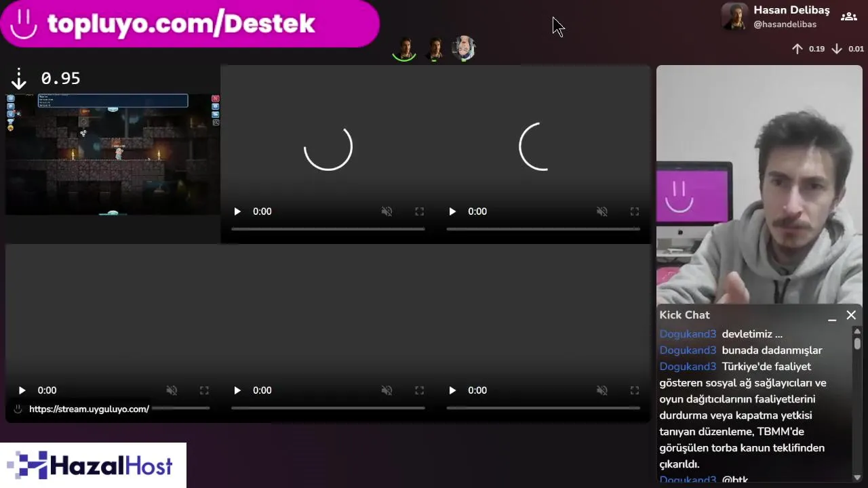Click 0:00 time on bottom-right video
Image resolution: width=868 pixels, height=488 pixels.
tap(477, 390)
